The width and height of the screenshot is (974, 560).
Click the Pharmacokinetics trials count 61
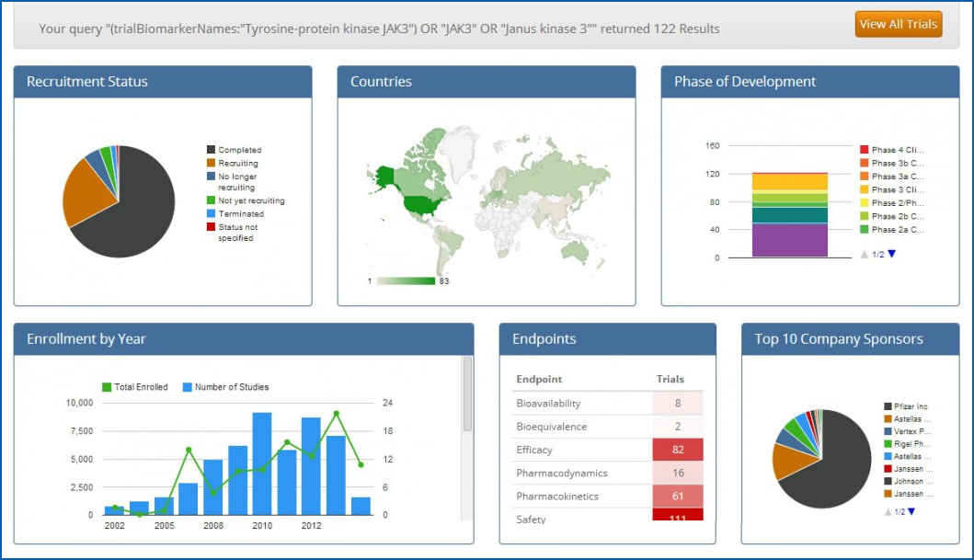point(677,497)
